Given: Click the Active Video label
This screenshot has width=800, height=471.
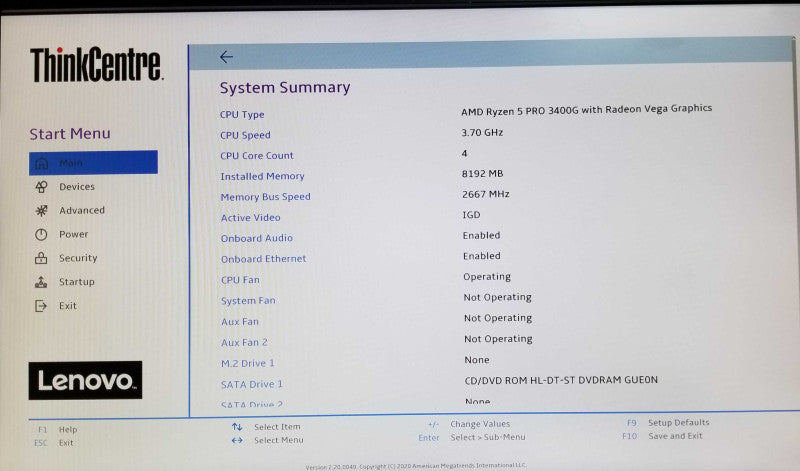Looking at the screenshot, I should pos(251,218).
